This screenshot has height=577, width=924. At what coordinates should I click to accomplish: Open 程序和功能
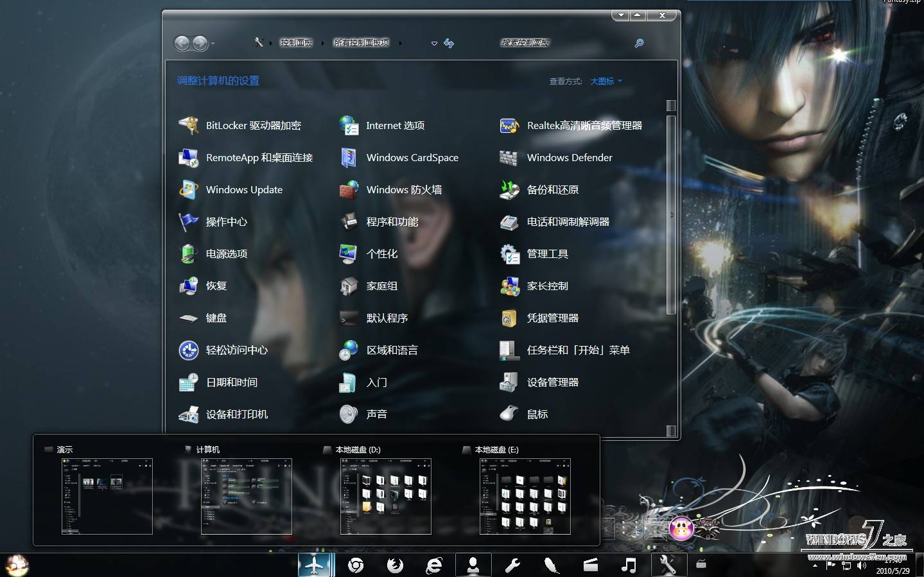pos(378,221)
